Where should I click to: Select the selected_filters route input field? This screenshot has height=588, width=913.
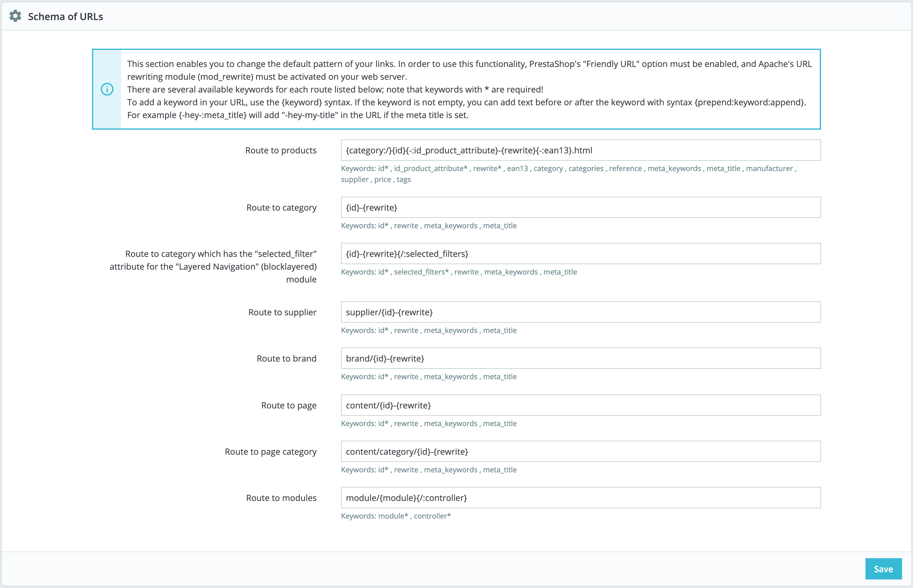pyautogui.click(x=581, y=254)
